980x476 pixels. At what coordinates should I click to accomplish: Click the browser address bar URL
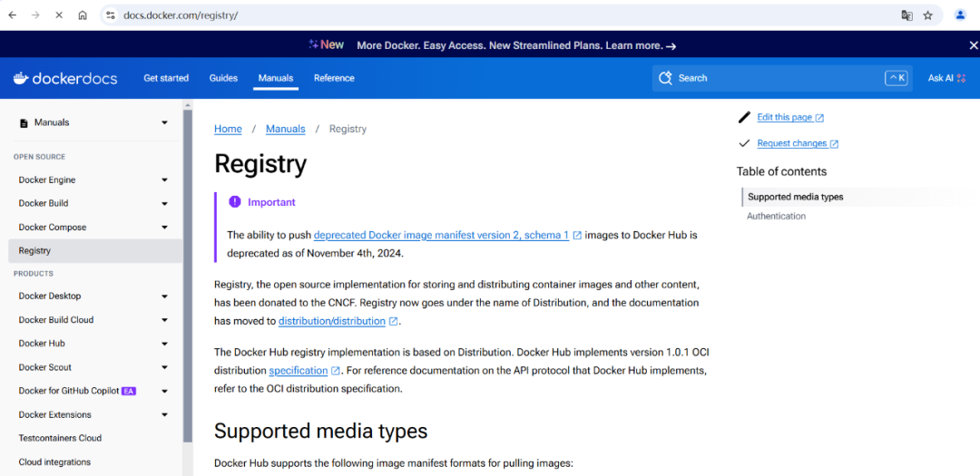coord(181,15)
